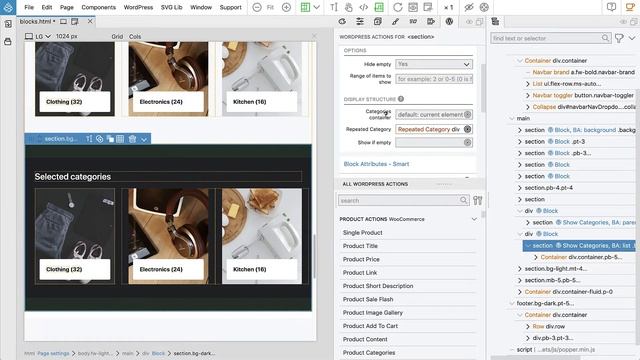
Task: Clear the Show if empty field
Action: (x=468, y=142)
